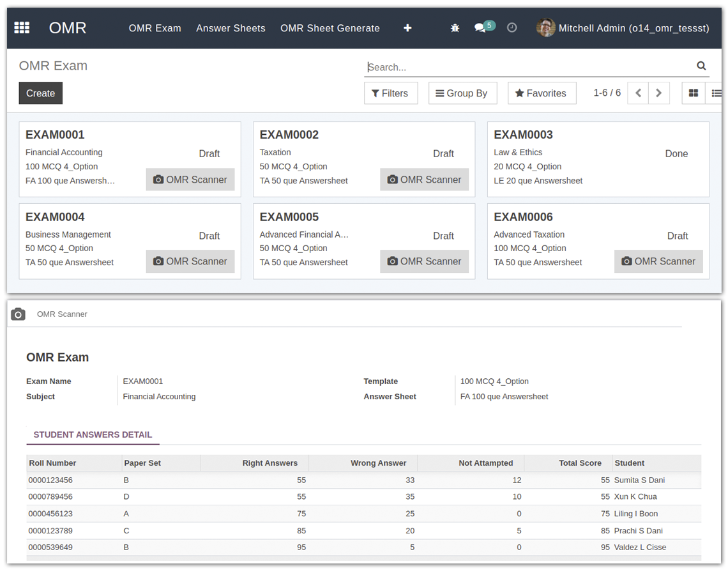Go to next page of records
The image size is (728, 575).
[x=658, y=93]
